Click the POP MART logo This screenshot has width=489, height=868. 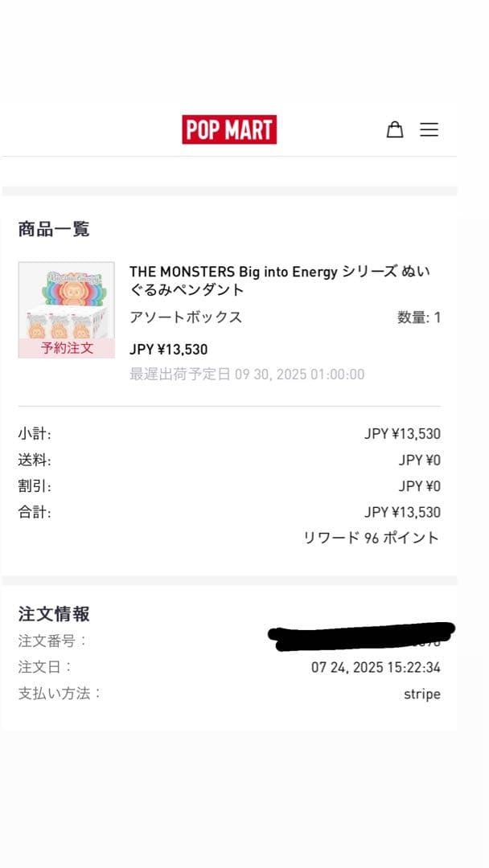pos(230,129)
